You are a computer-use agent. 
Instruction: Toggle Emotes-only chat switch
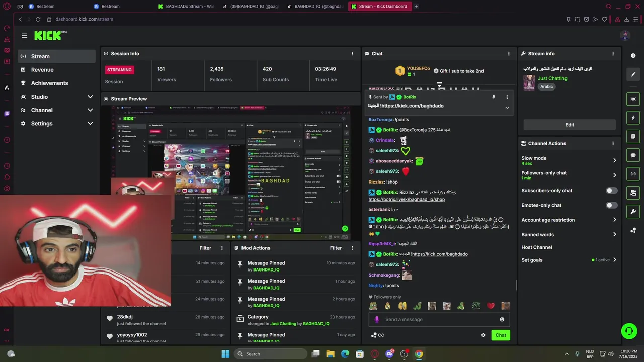[611, 205]
